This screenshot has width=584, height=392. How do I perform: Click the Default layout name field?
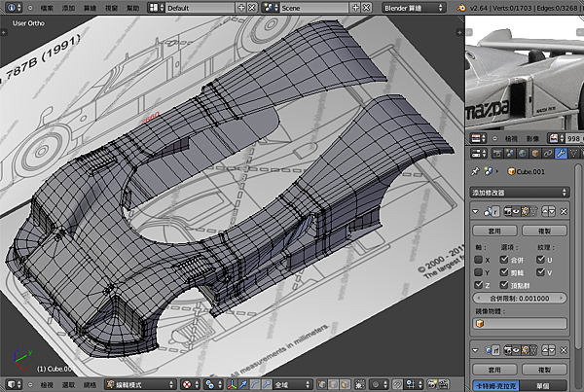point(200,8)
